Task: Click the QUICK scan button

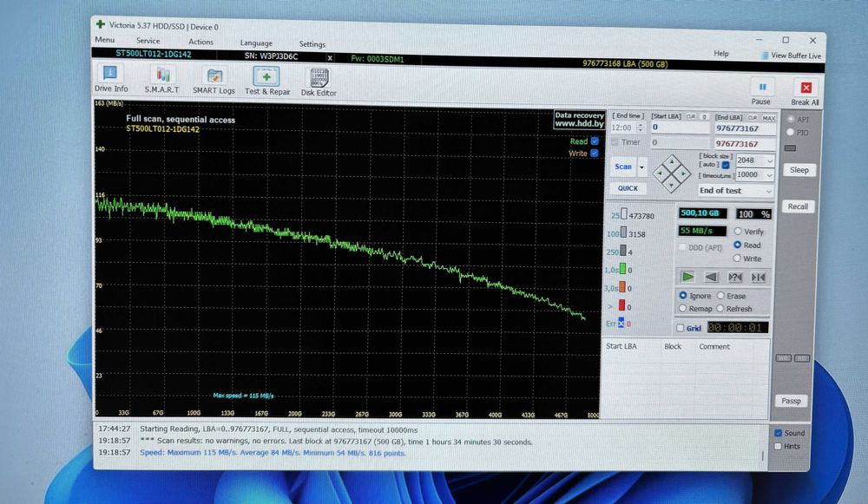Action: 628,188
